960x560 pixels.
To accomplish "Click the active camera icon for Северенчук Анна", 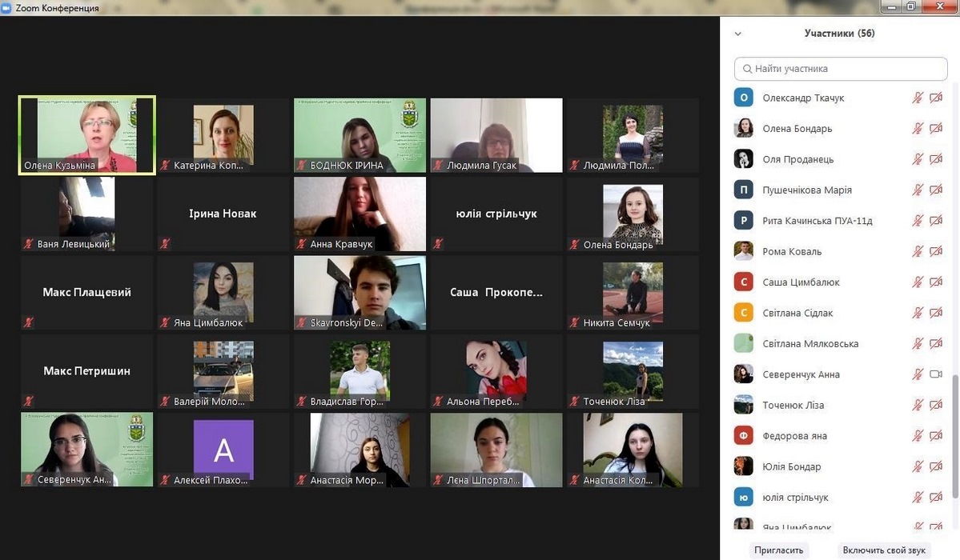I will point(935,374).
